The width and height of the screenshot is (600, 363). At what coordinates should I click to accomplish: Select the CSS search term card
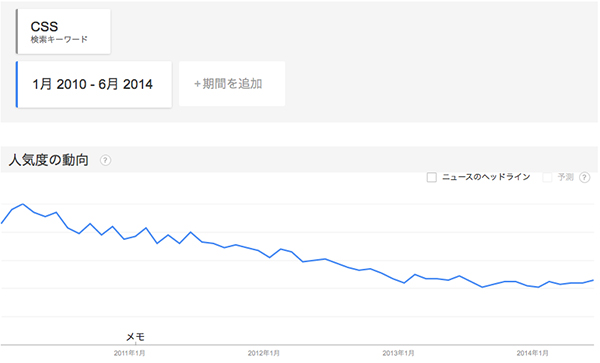coord(64,32)
